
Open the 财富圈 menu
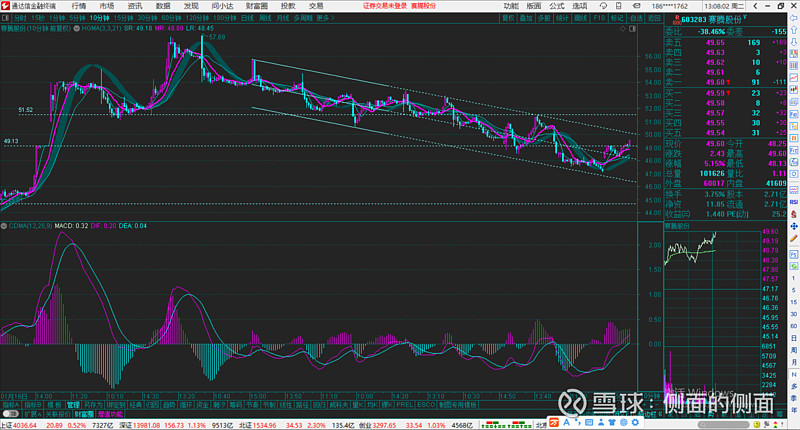(x=257, y=6)
